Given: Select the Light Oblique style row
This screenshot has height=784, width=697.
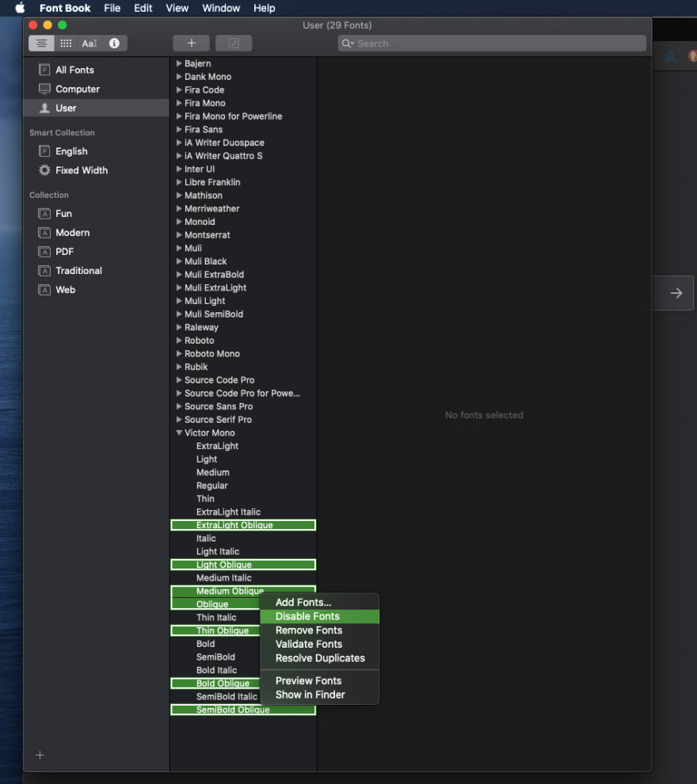Looking at the screenshot, I should click(243, 565).
